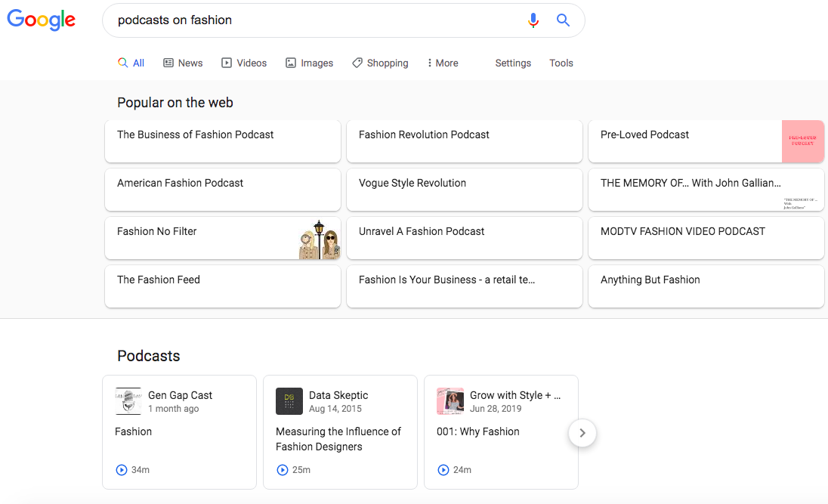Viewport: 828px width, 504px height.
Task: Expand the More search options menu
Action: [x=443, y=63]
